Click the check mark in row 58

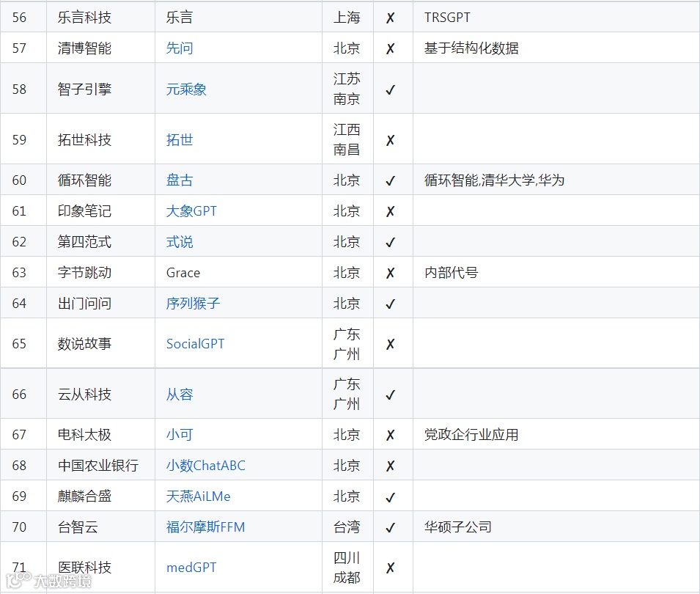(x=390, y=90)
